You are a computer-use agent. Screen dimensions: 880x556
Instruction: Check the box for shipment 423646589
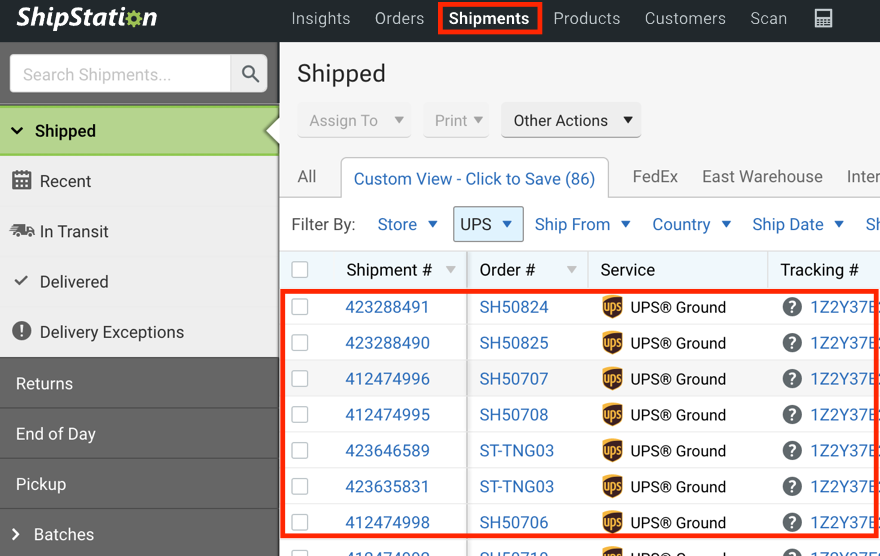point(300,451)
